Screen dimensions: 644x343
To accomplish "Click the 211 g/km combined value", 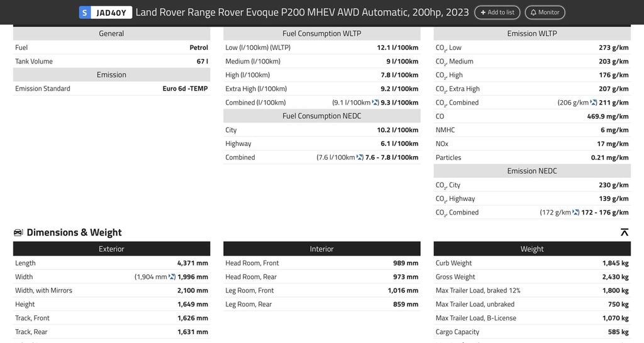I will tap(614, 103).
